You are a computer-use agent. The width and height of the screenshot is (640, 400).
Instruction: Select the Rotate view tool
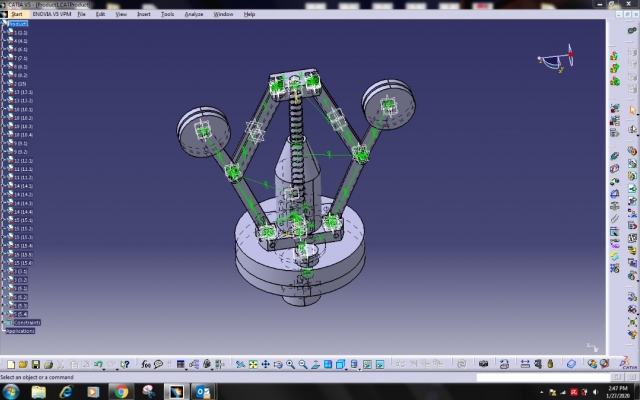coord(278,364)
